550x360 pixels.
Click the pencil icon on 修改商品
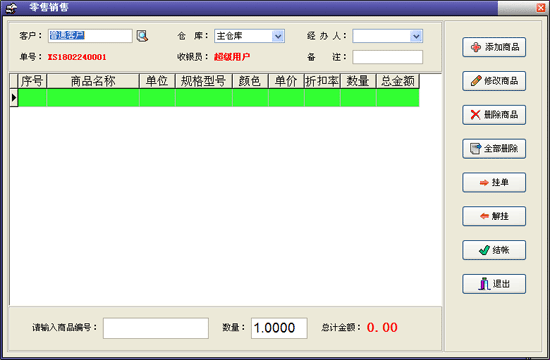(x=476, y=81)
